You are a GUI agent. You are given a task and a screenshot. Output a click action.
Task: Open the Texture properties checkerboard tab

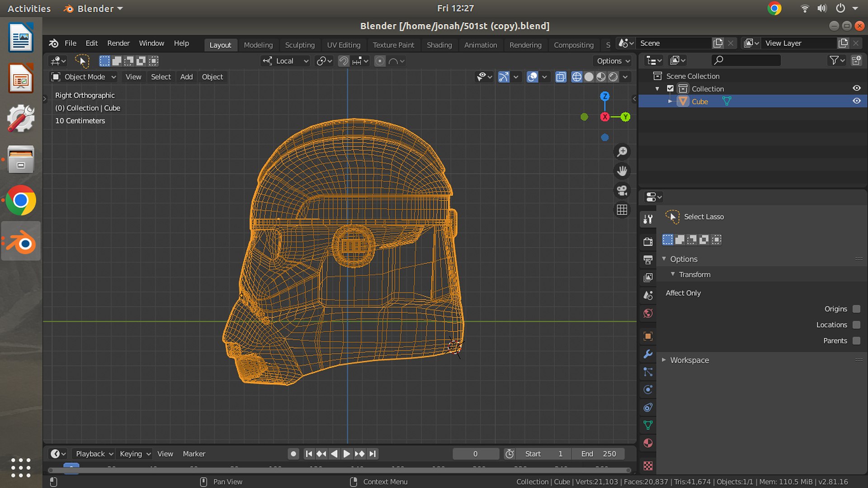pos(648,465)
